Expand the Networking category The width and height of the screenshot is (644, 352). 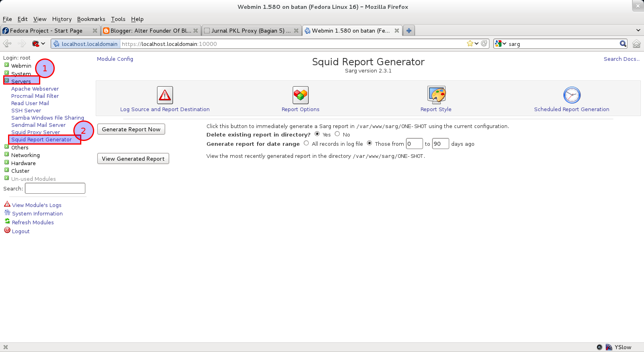(6, 154)
